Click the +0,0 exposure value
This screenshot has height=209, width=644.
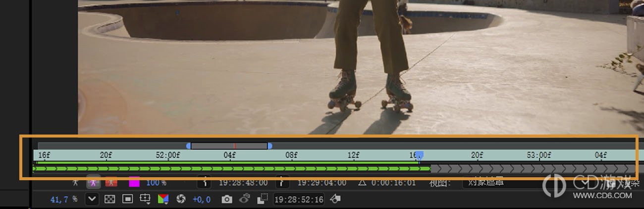pos(202,199)
